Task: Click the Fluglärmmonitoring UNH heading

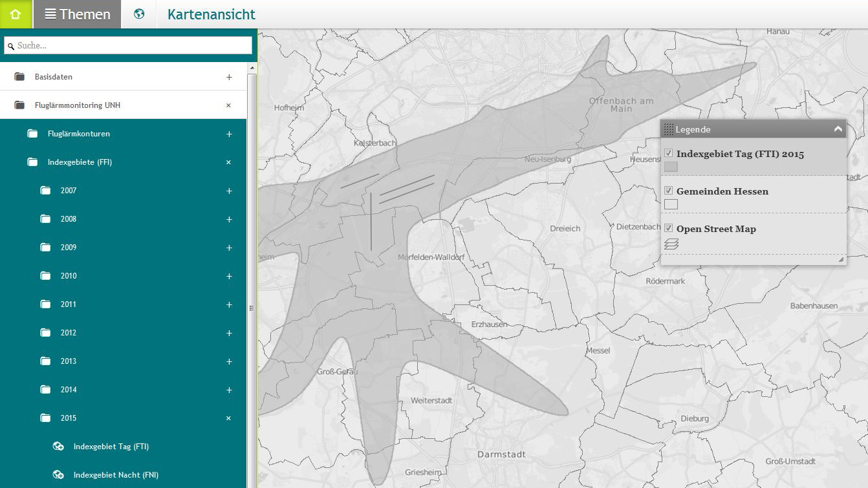Action: coord(78,105)
